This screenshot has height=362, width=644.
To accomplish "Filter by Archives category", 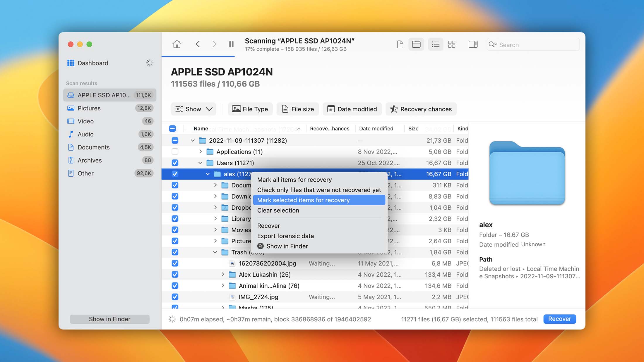I will click(110, 160).
